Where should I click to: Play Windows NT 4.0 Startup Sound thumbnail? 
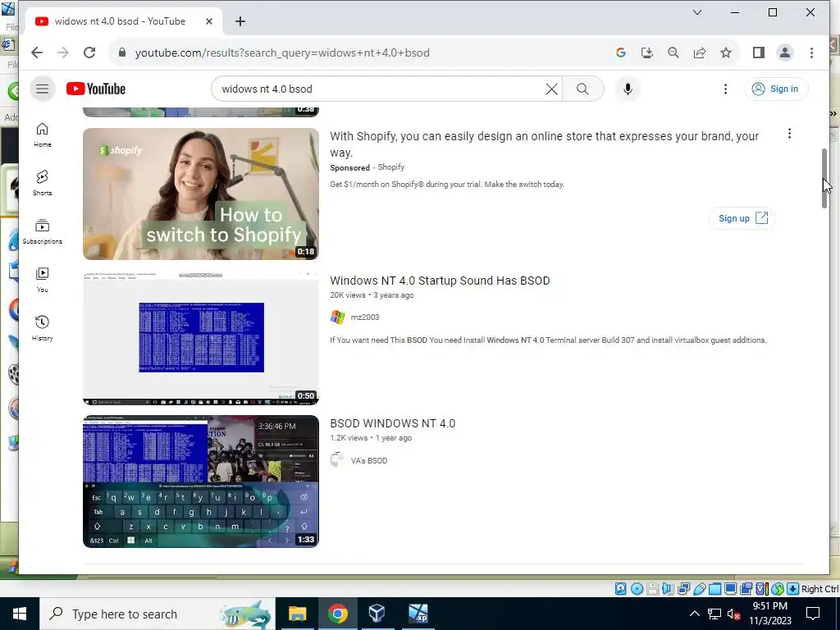pyautogui.click(x=201, y=339)
